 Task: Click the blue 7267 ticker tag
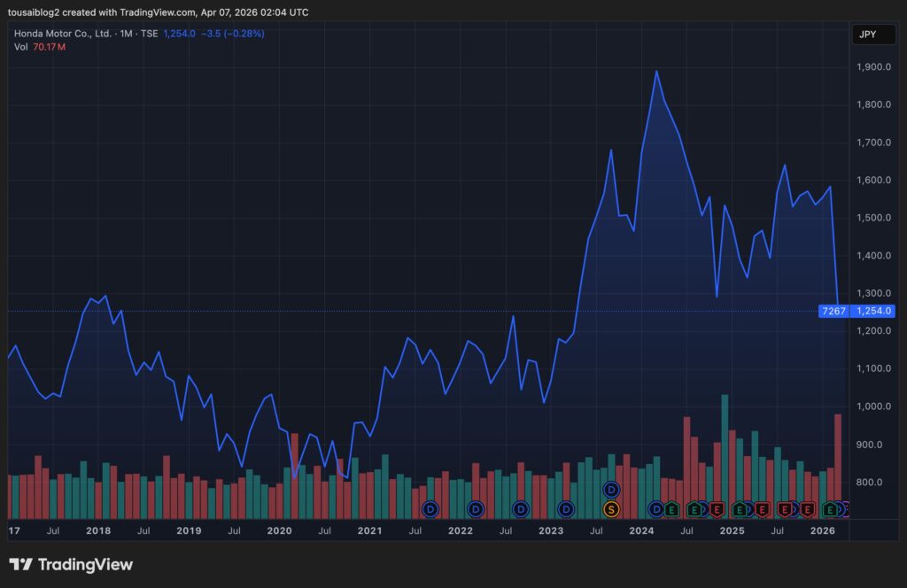(x=833, y=311)
